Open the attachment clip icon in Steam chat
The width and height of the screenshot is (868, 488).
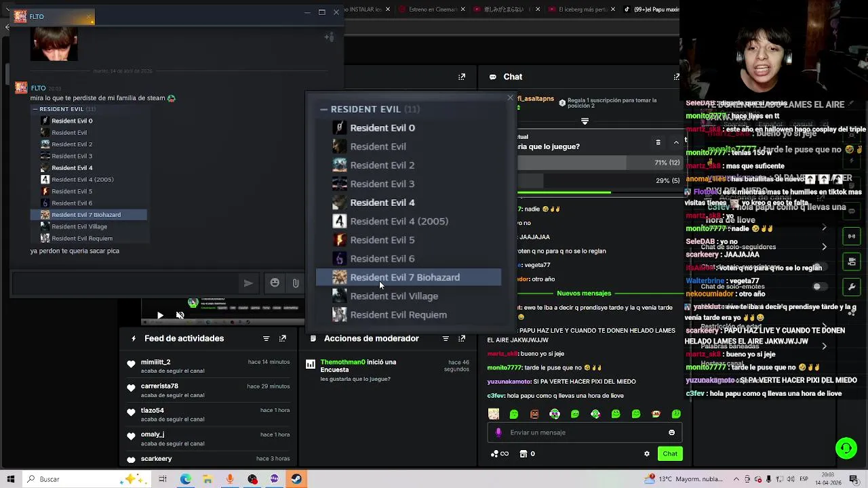[x=296, y=283]
